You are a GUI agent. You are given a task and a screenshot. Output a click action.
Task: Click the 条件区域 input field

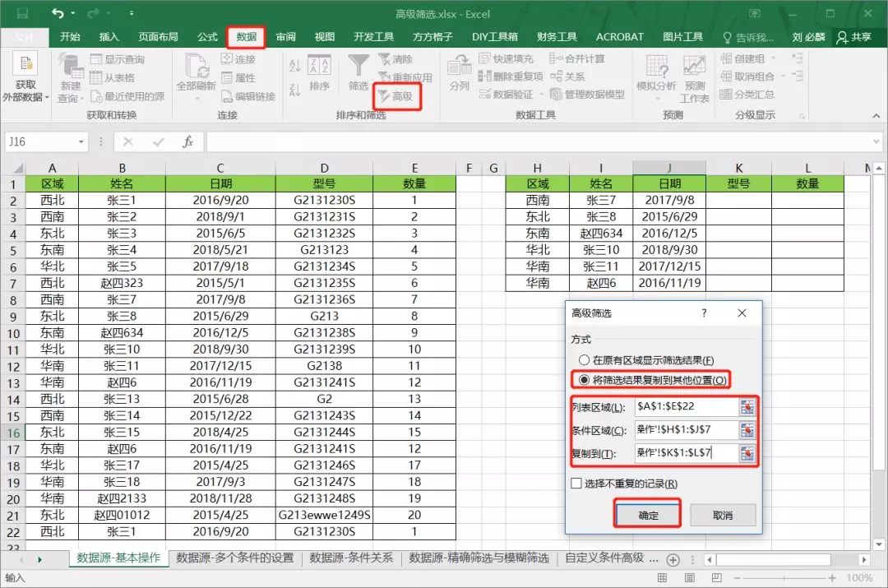click(687, 430)
